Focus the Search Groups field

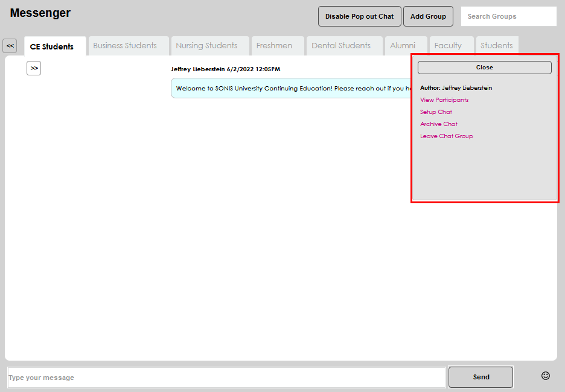coord(509,16)
